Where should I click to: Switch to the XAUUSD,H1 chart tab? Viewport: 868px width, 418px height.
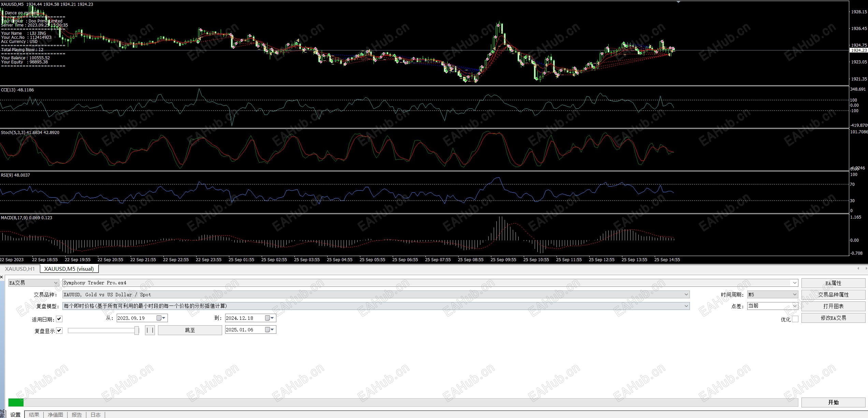(x=20, y=269)
